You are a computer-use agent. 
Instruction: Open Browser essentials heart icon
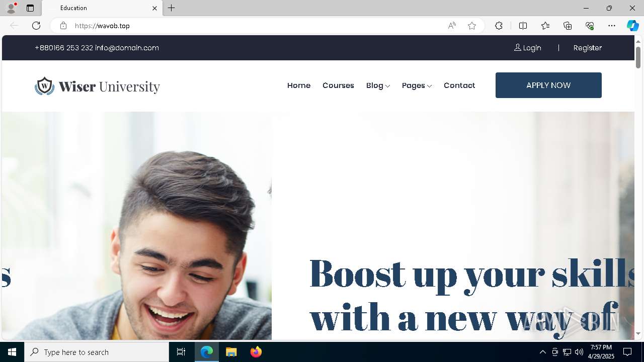[590, 26]
